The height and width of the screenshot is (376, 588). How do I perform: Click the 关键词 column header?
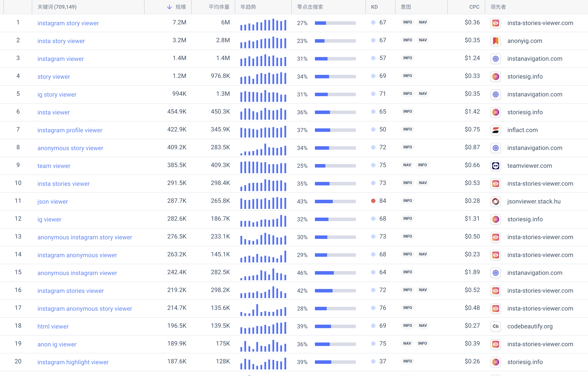tap(57, 7)
